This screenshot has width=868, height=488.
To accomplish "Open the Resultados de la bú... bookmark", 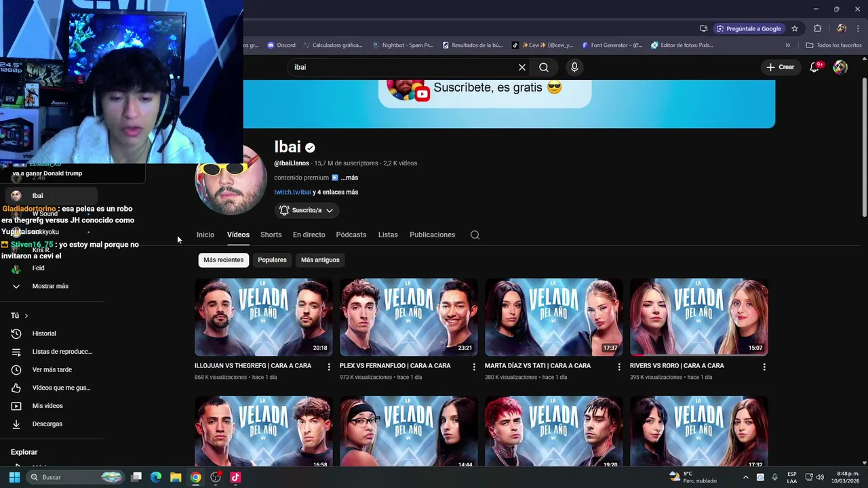I will click(x=473, y=45).
